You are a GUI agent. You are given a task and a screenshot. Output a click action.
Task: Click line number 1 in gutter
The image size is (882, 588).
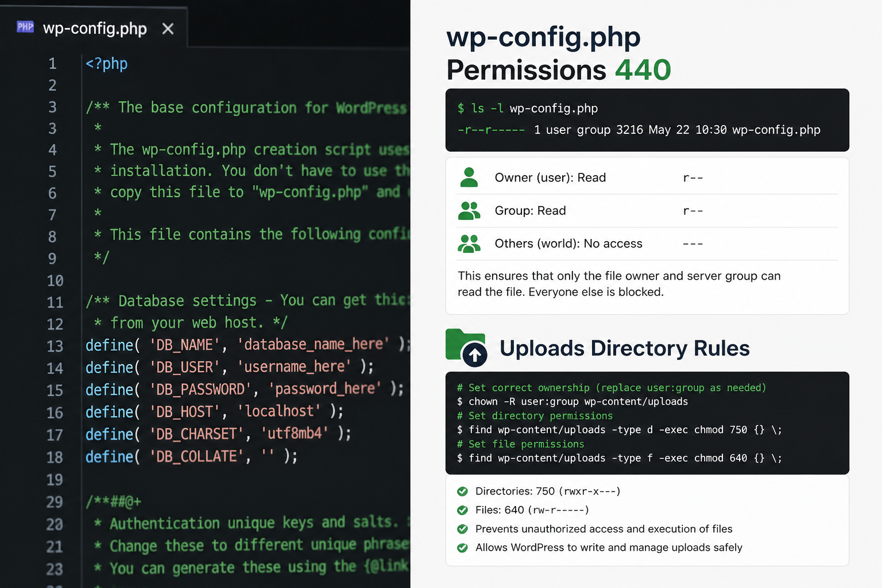click(x=52, y=64)
